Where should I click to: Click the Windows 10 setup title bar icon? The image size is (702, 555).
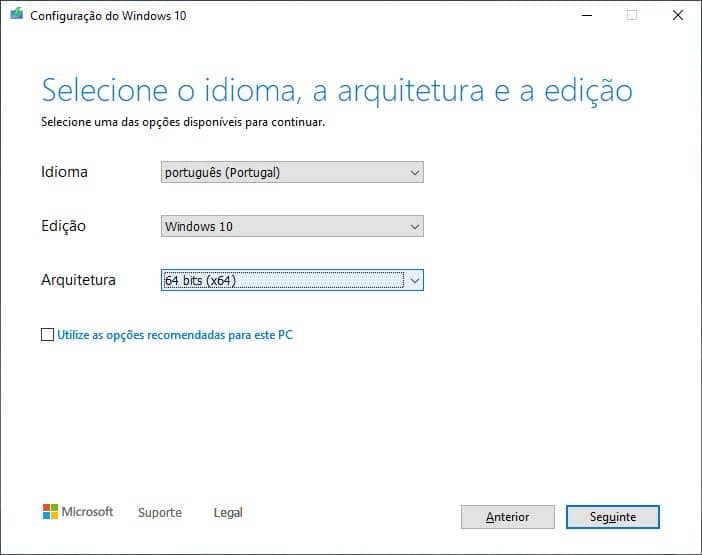[17, 14]
